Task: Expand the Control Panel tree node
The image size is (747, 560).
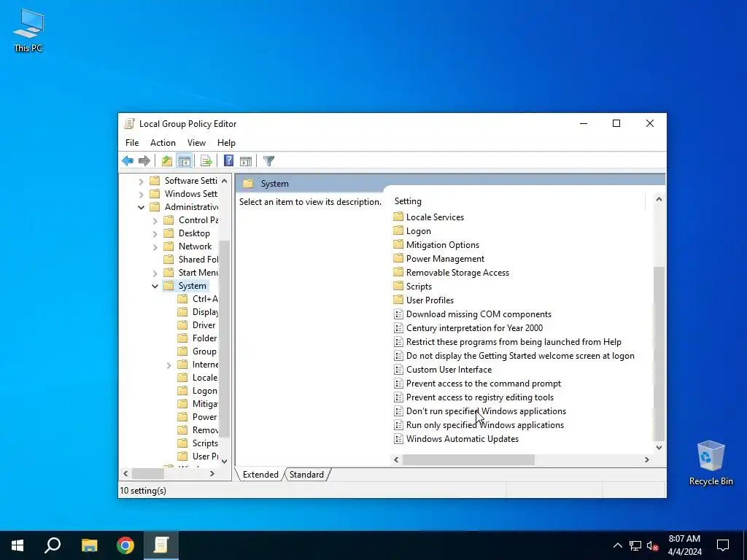Action: pos(155,220)
